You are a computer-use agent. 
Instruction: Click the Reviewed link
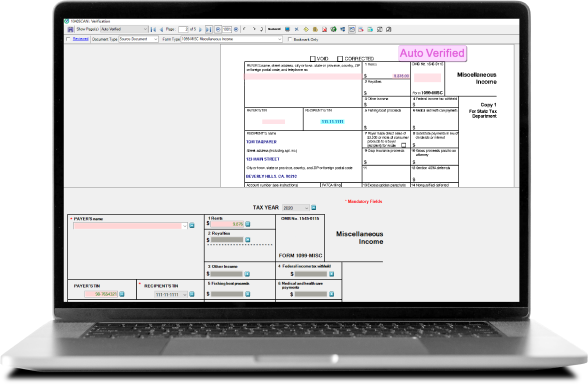[81, 39]
